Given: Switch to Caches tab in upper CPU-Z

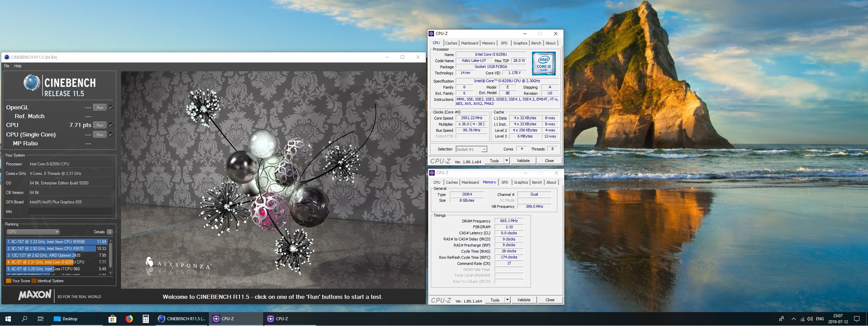Looking at the screenshot, I should (451, 43).
